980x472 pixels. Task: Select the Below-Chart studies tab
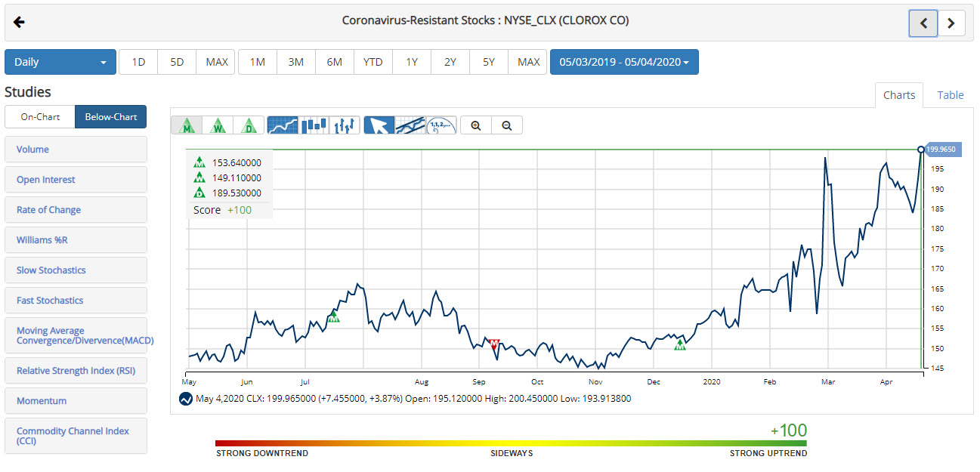[111, 117]
